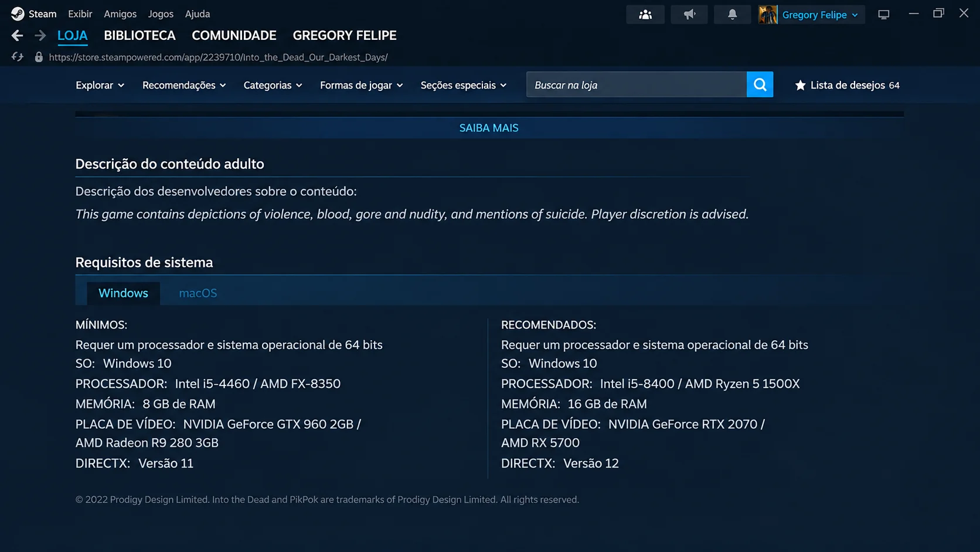This screenshot has width=980, height=552.
Task: Reload the page with refresh icon
Action: (17, 57)
